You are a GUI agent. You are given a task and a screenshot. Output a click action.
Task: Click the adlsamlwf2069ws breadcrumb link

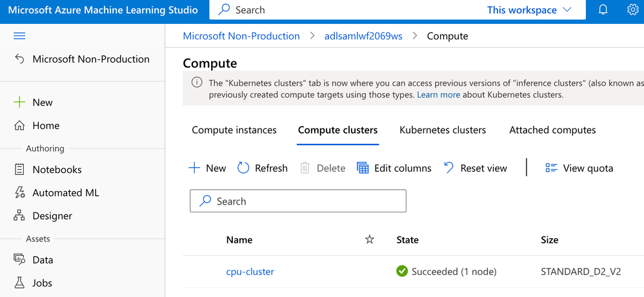coord(363,36)
